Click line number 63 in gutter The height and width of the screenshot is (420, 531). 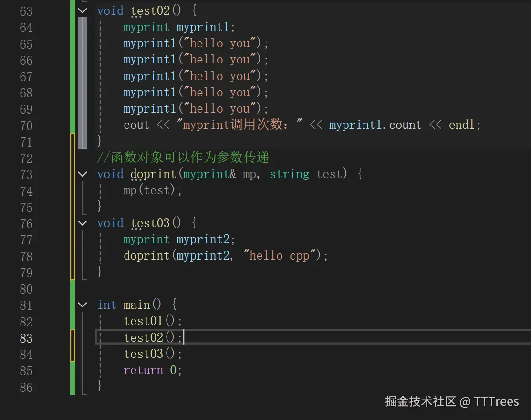(26, 11)
